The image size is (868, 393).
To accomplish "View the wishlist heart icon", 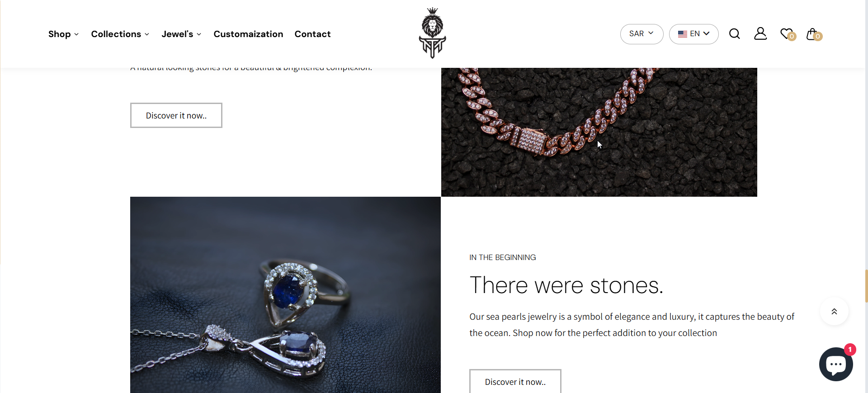I will coord(788,34).
